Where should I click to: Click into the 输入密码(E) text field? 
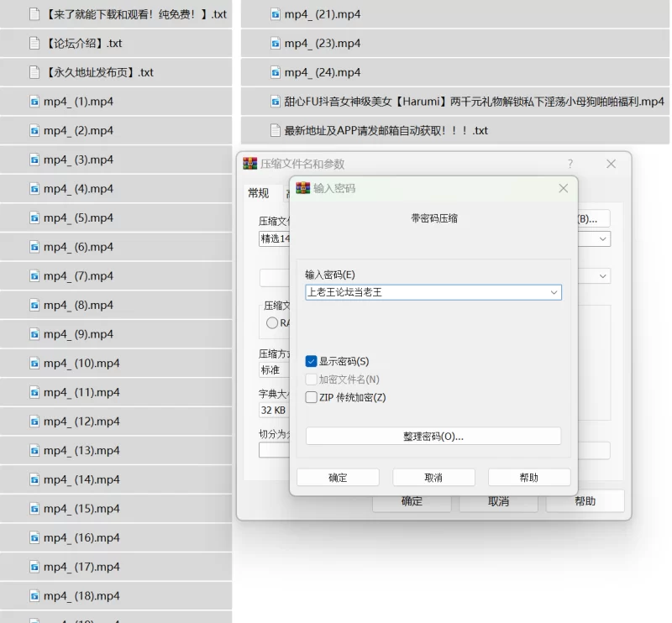coord(427,292)
